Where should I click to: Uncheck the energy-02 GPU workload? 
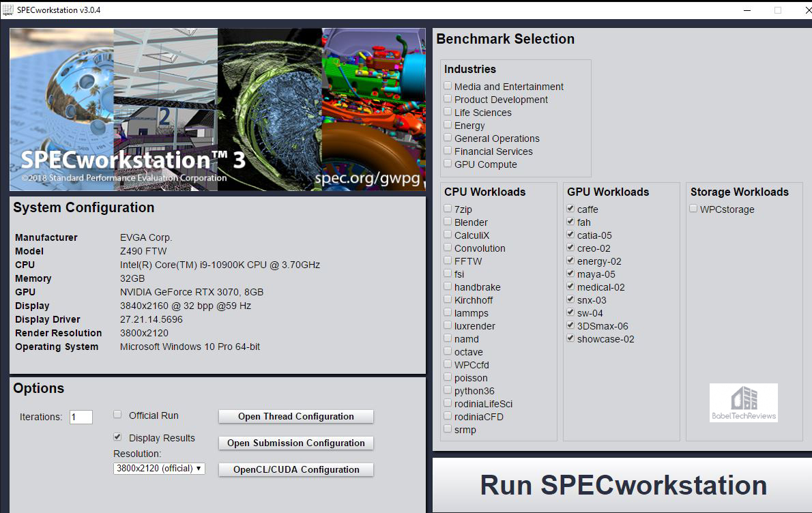click(570, 261)
